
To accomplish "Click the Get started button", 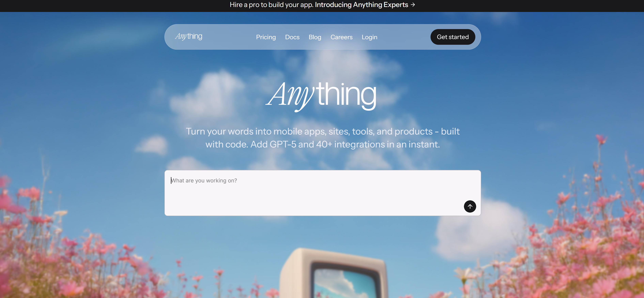I will pos(453,37).
